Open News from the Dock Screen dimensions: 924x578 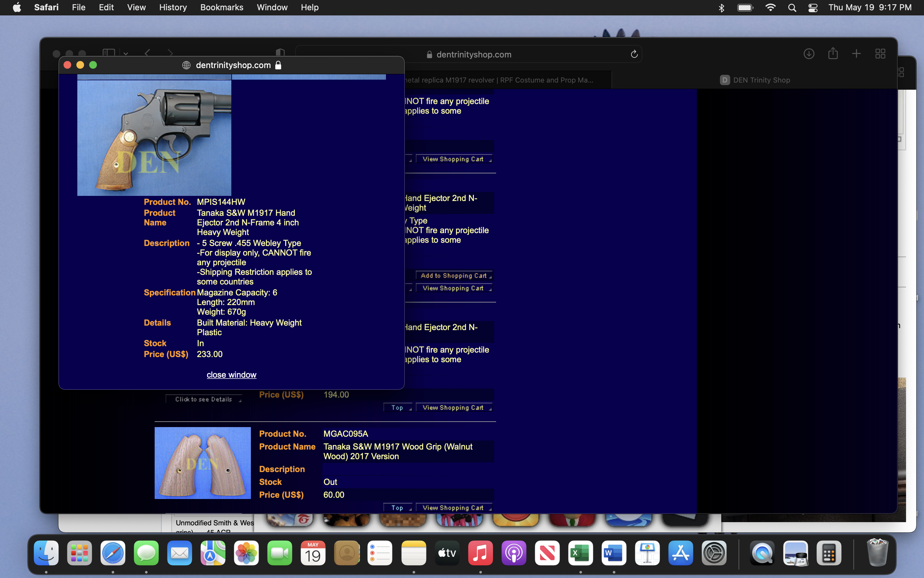(x=547, y=553)
